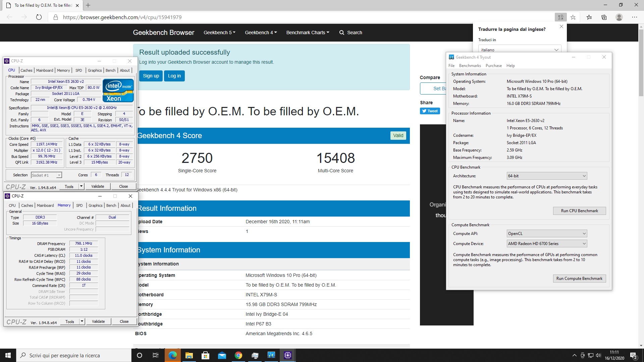This screenshot has width=644, height=362.
Task: Open Microsoft Store from taskbar
Action: click(205, 355)
